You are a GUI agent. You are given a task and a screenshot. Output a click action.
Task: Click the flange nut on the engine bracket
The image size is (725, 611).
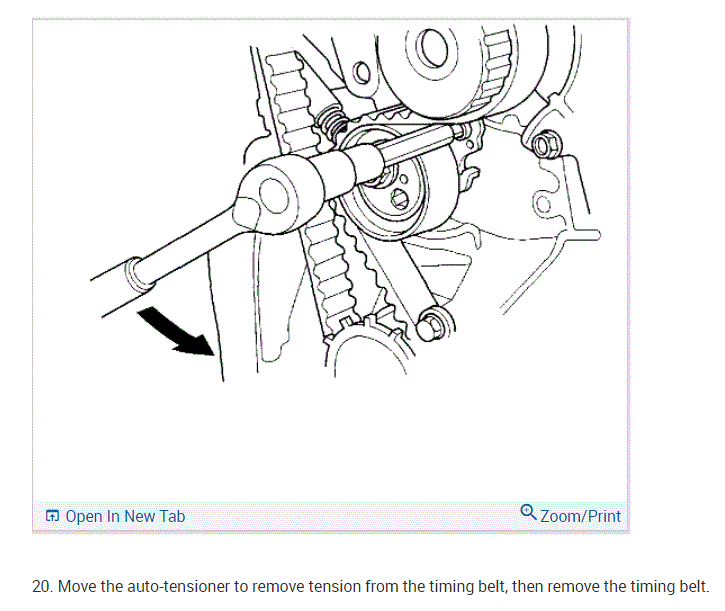pos(543,145)
